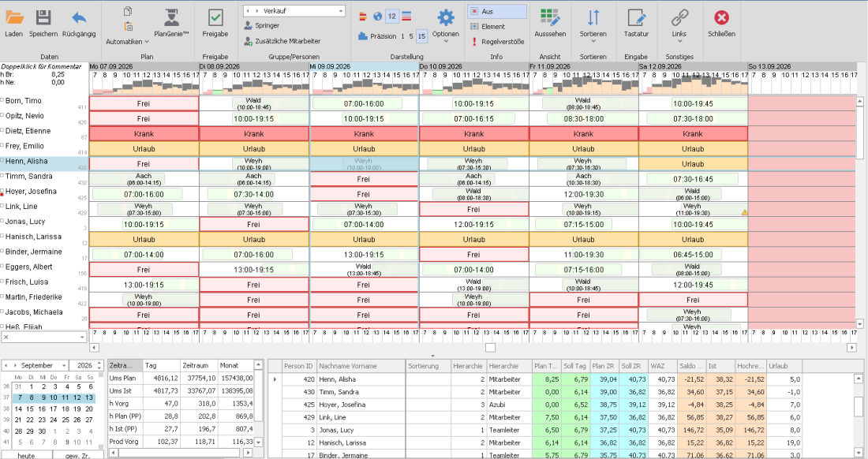Select calendar day 16
Viewport: 868px width, 459px height.
(42, 409)
